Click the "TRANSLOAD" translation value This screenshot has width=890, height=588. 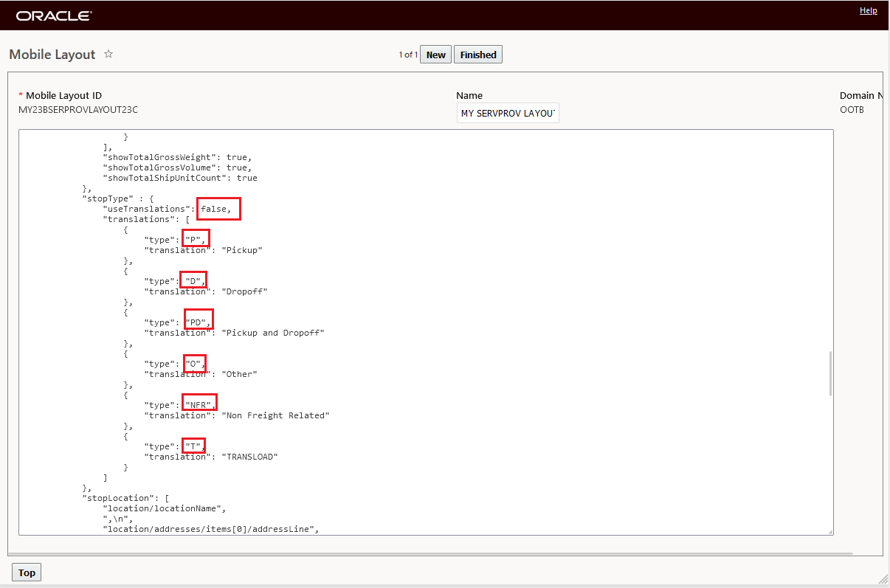[249, 457]
